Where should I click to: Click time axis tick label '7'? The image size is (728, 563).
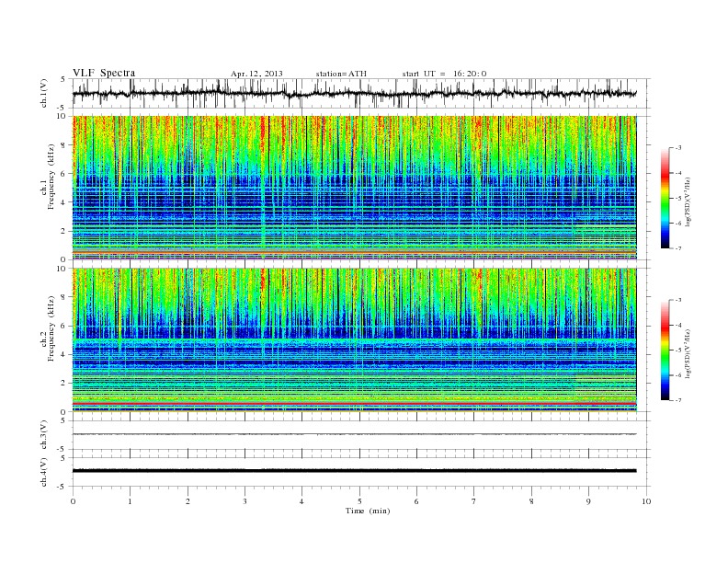474,501
